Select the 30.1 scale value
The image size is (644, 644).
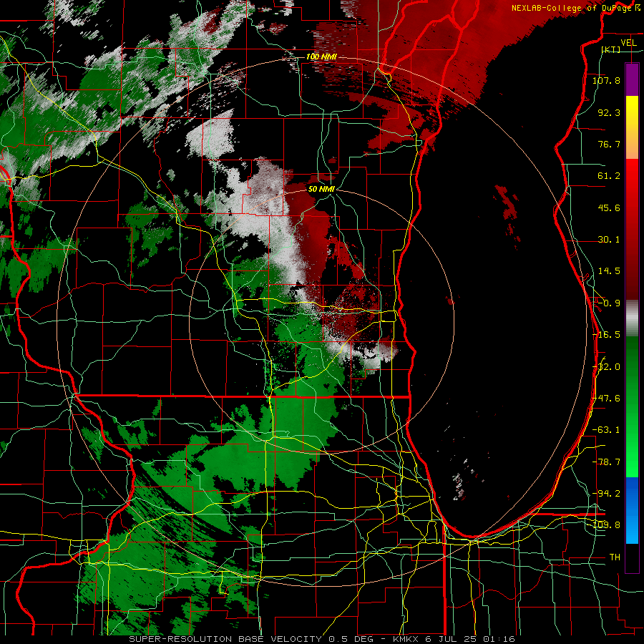[x=609, y=240]
